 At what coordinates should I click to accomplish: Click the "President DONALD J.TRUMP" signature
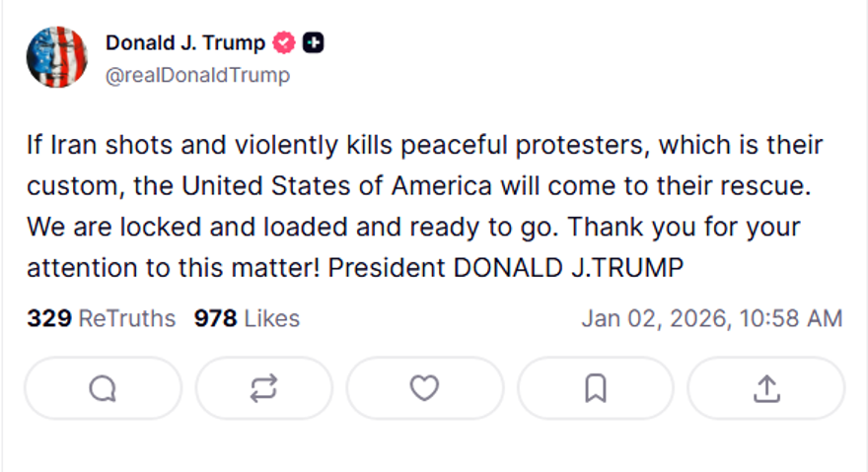[x=505, y=268]
